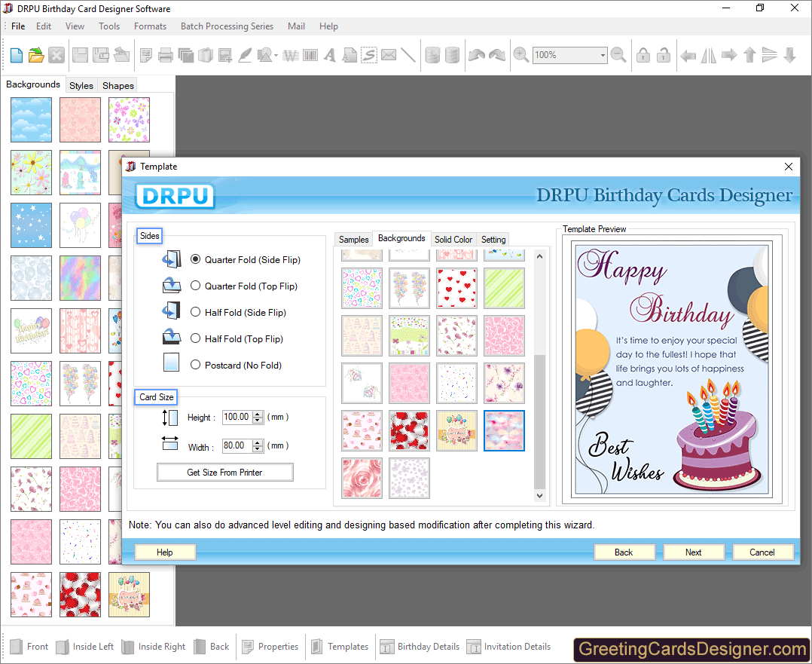Click the Next button
812x664 pixels.
(x=694, y=552)
